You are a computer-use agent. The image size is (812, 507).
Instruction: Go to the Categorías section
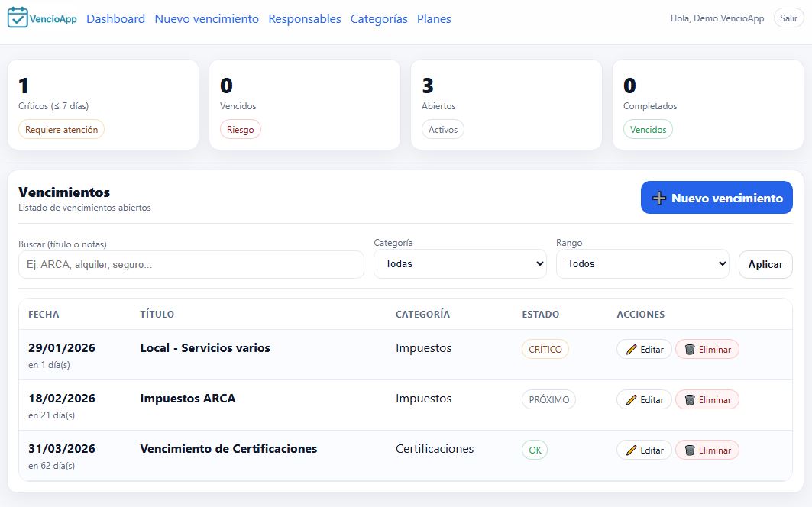click(x=379, y=18)
